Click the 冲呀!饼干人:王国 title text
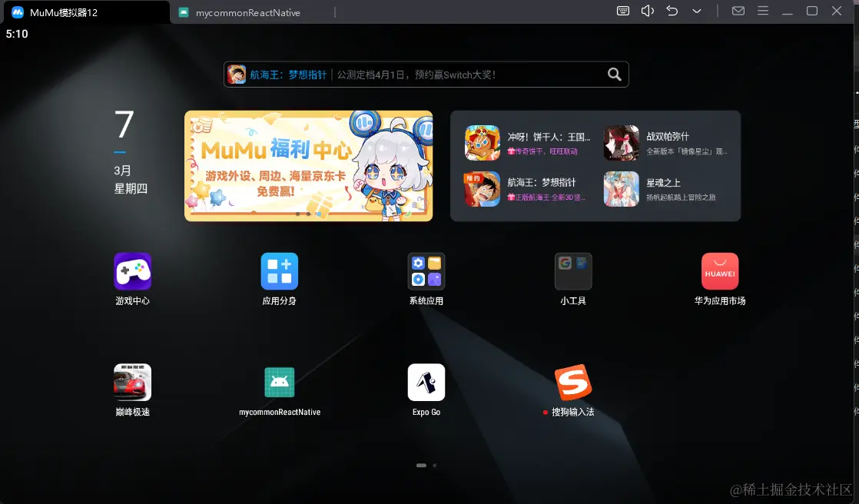The image size is (859, 504). pos(549,137)
